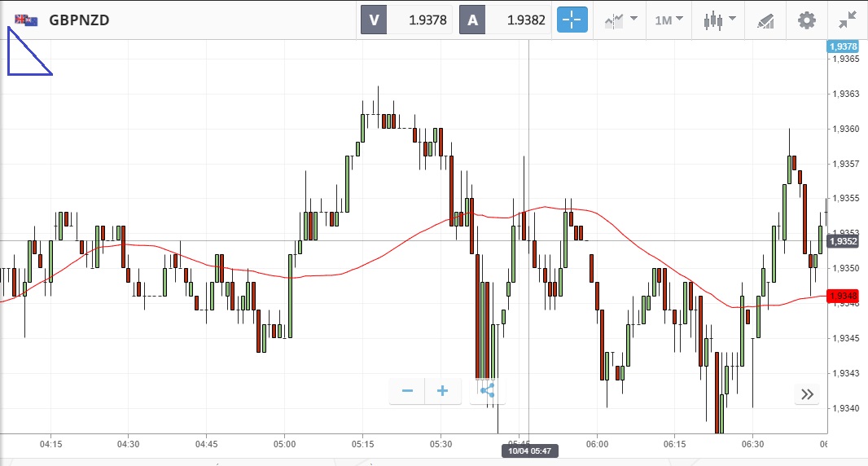Image resolution: width=868 pixels, height=466 pixels.
Task: Expand the candlestick chart type menu
Action: (720, 20)
